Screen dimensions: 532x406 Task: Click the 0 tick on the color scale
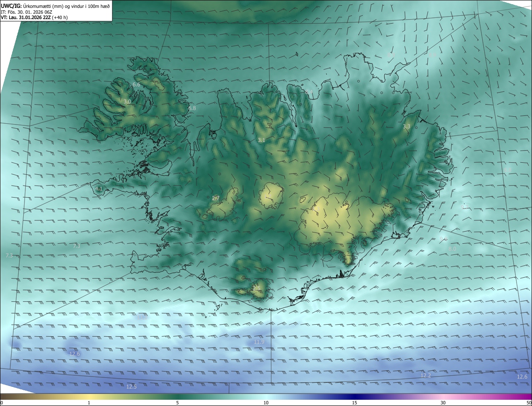click(x=2, y=403)
